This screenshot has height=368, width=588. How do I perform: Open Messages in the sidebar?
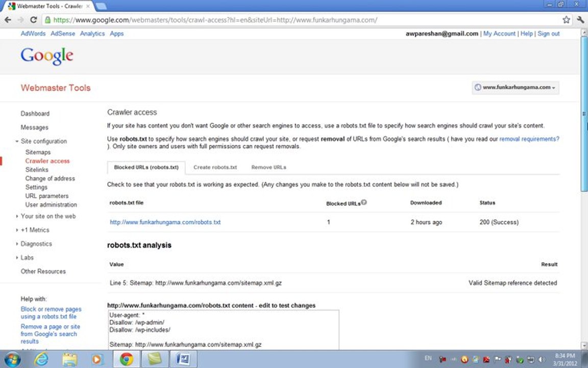pyautogui.click(x=35, y=127)
